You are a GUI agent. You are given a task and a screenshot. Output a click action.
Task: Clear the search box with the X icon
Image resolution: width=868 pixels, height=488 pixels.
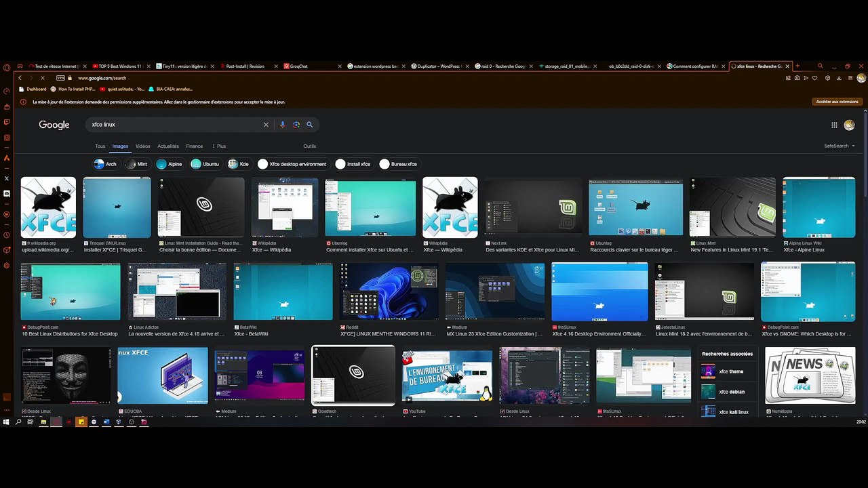click(x=266, y=125)
